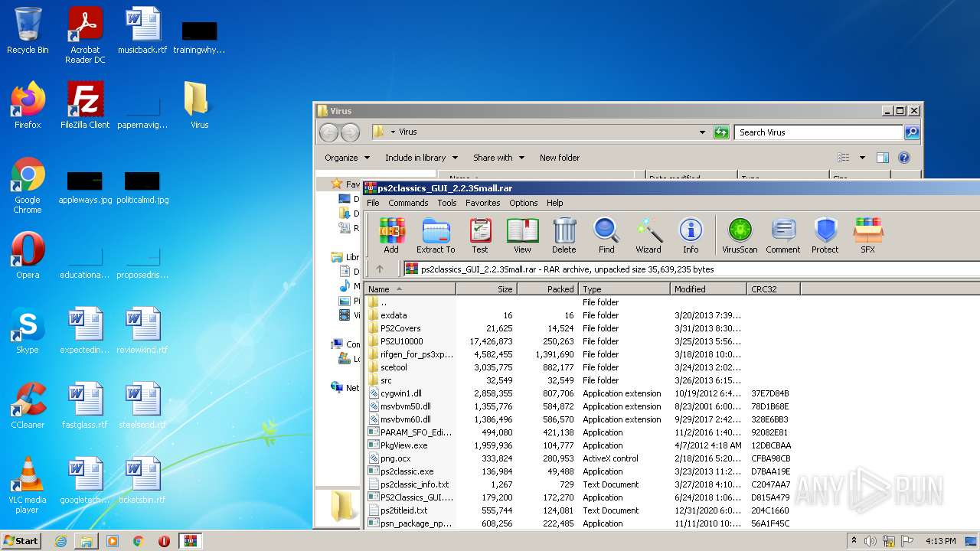This screenshot has height=551, width=980.
Task: Open Acrobat Reader DC desktop icon
Action: tap(85, 35)
